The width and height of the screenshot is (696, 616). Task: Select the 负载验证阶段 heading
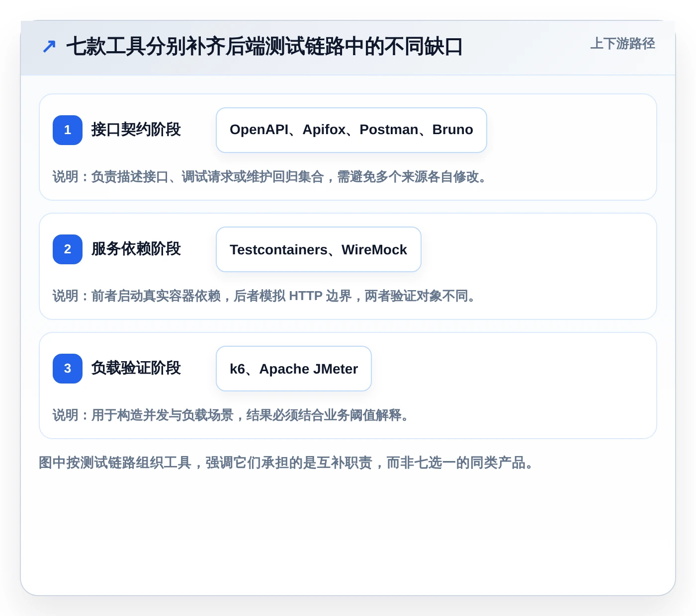coord(136,368)
